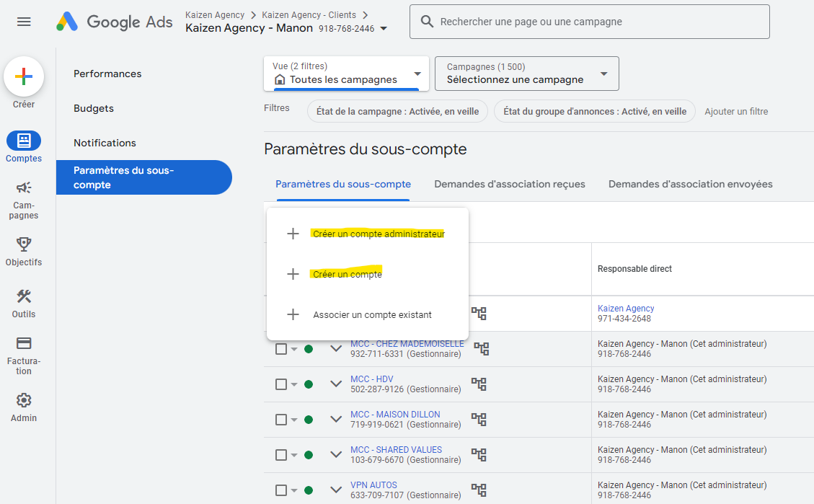Click green status dot for MCC - HDV
Image resolution: width=814 pixels, height=504 pixels.
(309, 384)
